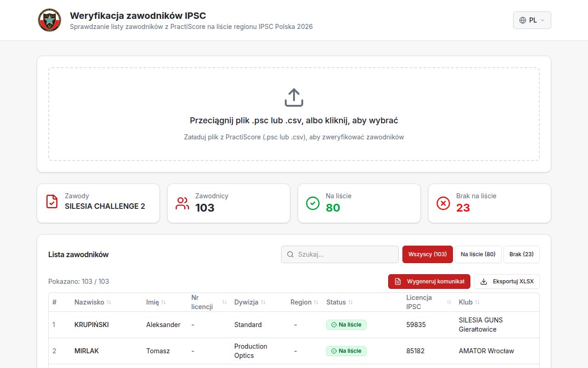Click the Aleksander first name cell
The height and width of the screenshot is (368, 588).
[x=163, y=325]
